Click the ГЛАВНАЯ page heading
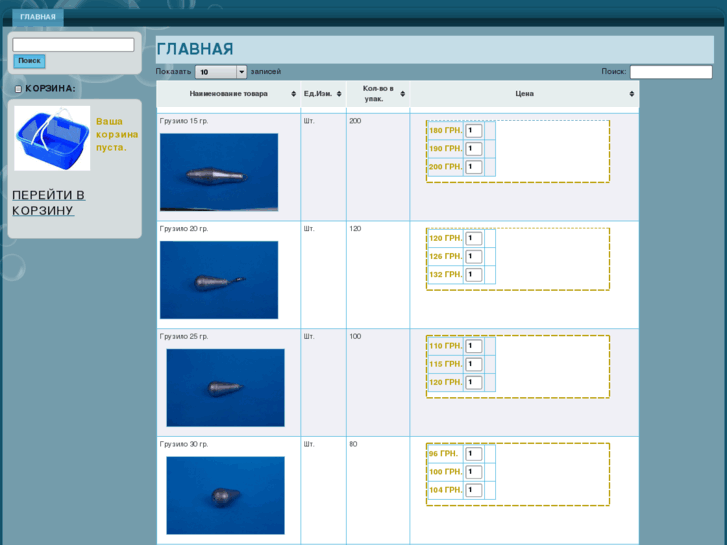This screenshot has width=727, height=545. (x=195, y=49)
